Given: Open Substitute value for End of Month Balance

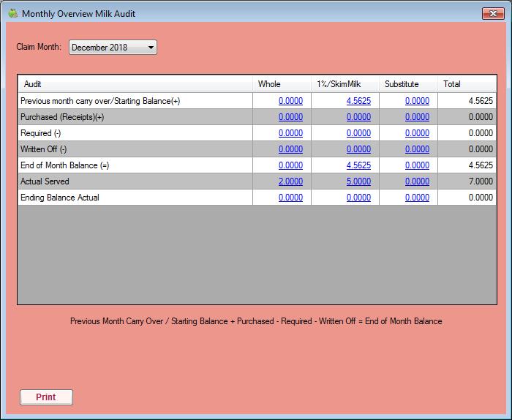Looking at the screenshot, I should click(x=417, y=165).
